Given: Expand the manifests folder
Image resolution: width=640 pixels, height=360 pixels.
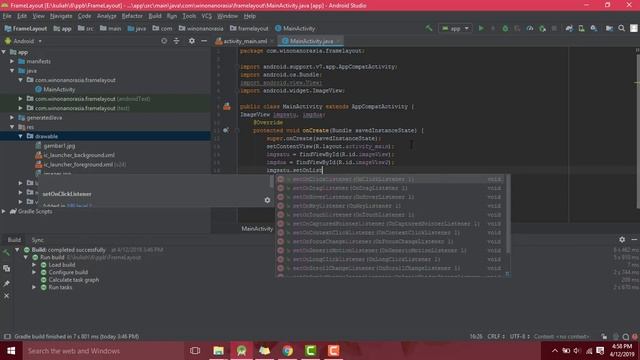Looking at the screenshot, I should click(12, 61).
